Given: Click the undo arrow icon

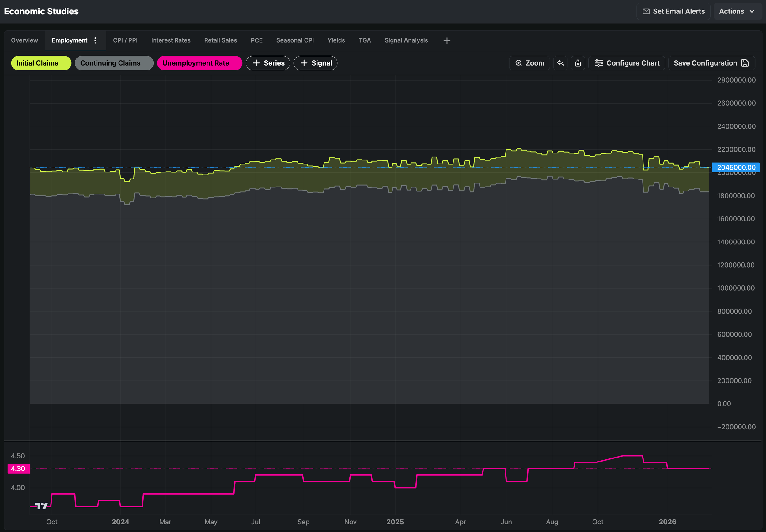Looking at the screenshot, I should (560, 63).
